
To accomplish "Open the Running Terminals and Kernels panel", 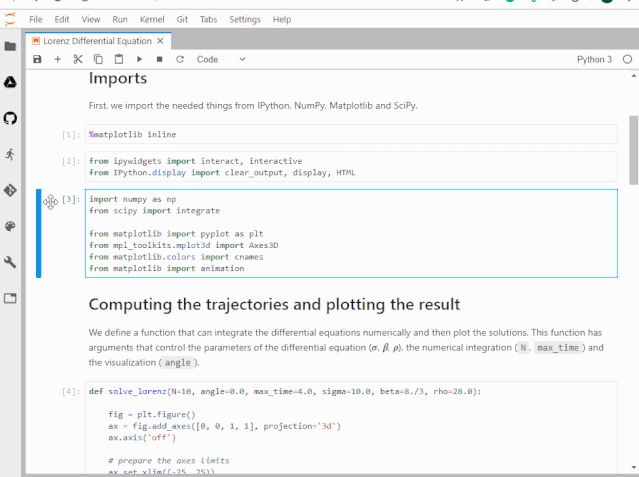I will click(10, 154).
